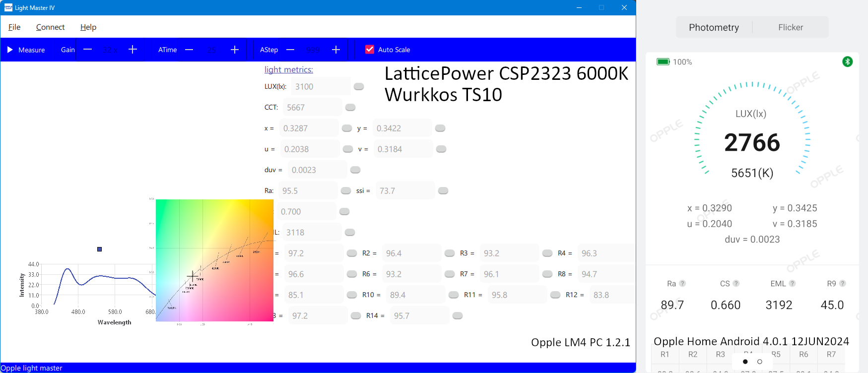Select the first page indicator dot
The image size is (868, 373).
click(745, 362)
